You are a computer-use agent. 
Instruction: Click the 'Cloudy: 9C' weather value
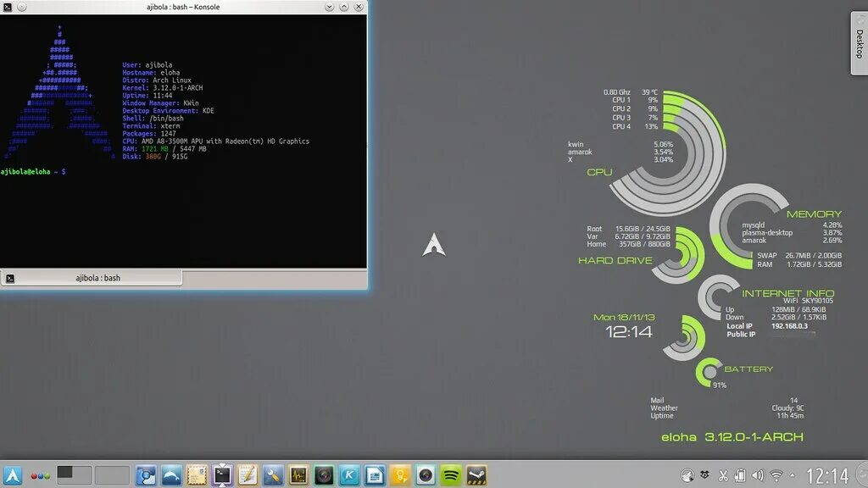(787, 408)
